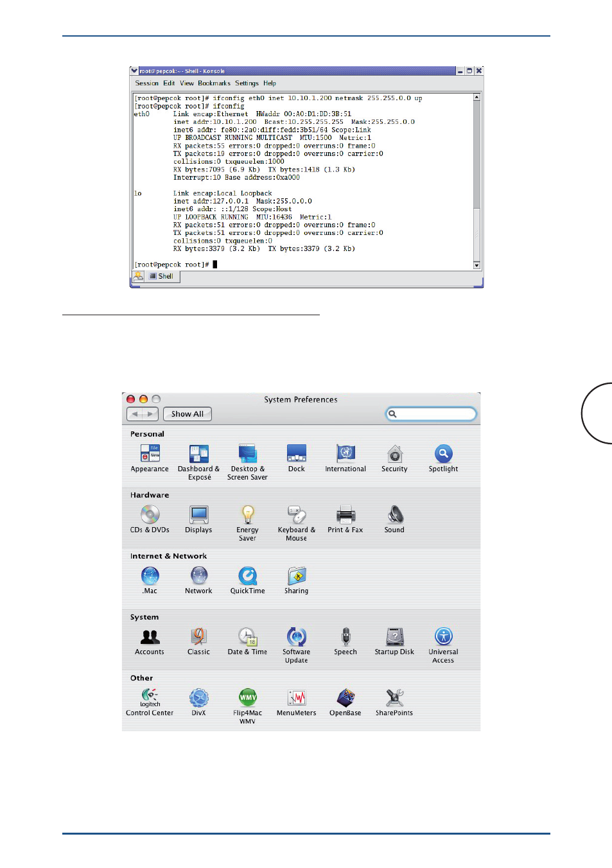Close the Konsole window
Image resolution: width=612 pixels, height=868 pixels.
click(478, 71)
